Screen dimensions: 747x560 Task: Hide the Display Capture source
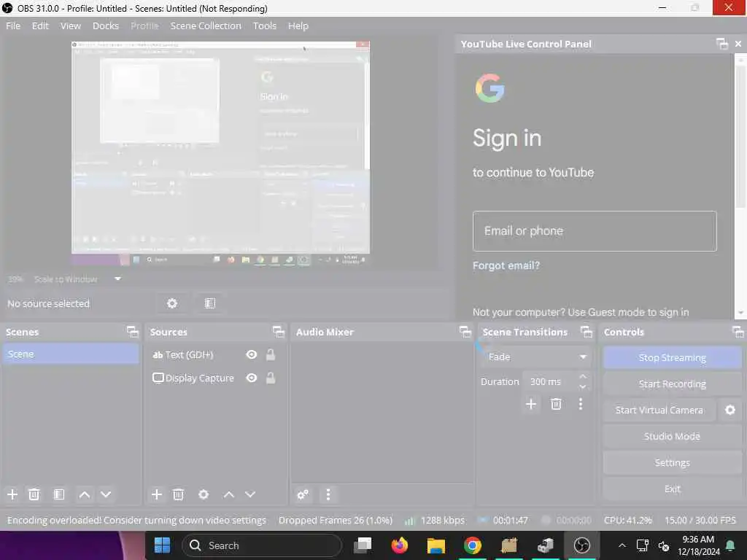tap(252, 378)
